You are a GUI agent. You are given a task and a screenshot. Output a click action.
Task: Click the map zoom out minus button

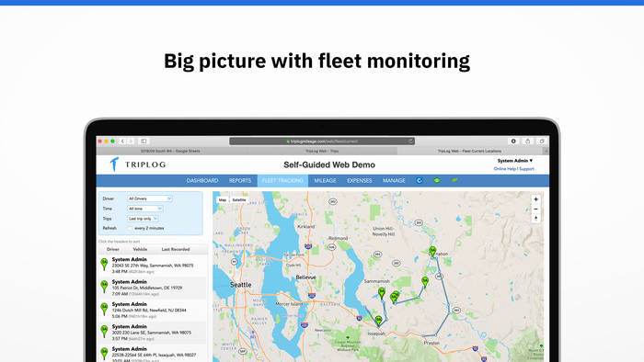tap(535, 209)
